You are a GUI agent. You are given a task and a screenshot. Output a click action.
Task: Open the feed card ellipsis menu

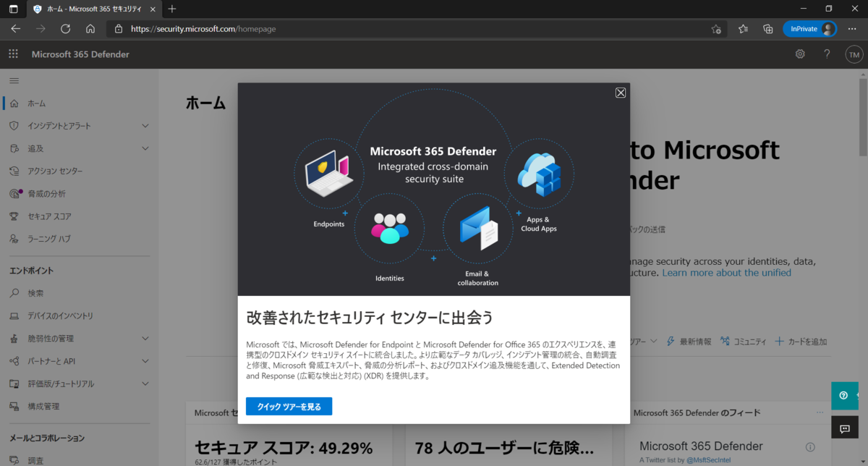(x=820, y=412)
